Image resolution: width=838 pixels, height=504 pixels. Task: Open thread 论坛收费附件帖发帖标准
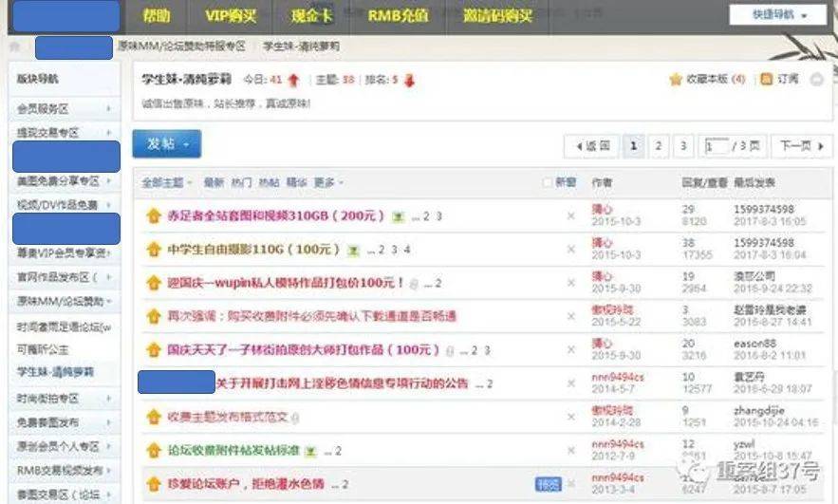pyautogui.click(x=233, y=451)
